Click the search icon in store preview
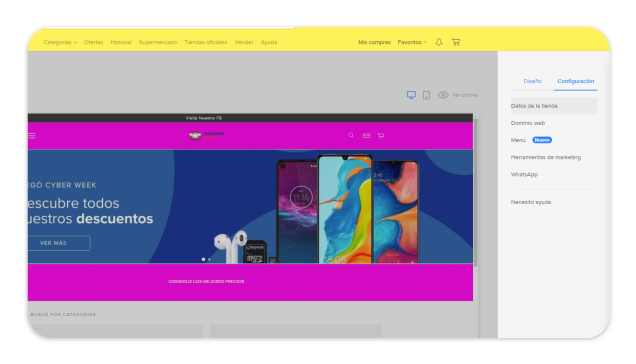Screen dimensions: 636x364 click(351, 136)
